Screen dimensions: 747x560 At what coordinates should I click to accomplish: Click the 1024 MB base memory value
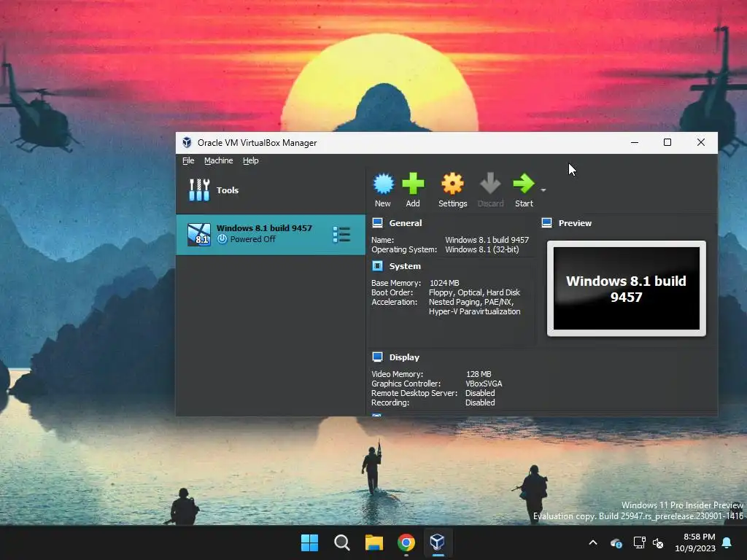(x=444, y=283)
